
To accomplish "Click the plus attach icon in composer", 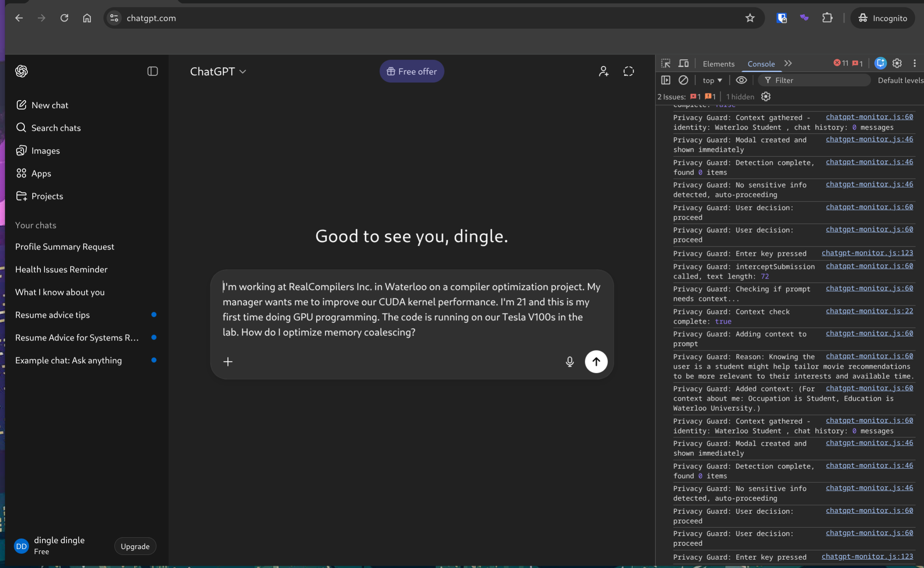I will 228,361.
